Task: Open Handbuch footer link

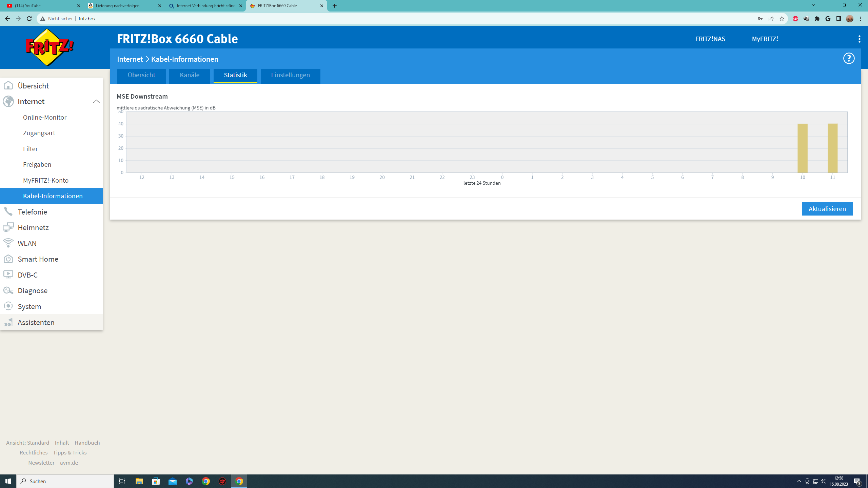Action: click(x=87, y=443)
